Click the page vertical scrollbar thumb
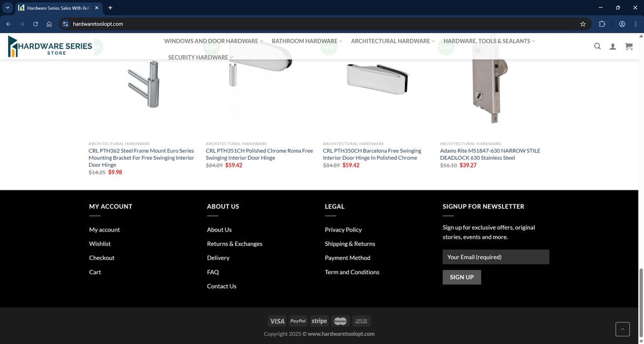Viewport: 644px width, 344px height. tap(641, 304)
